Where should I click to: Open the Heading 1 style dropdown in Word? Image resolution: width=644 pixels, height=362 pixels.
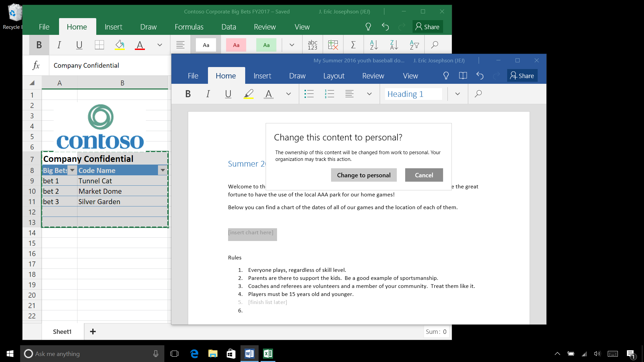click(458, 94)
